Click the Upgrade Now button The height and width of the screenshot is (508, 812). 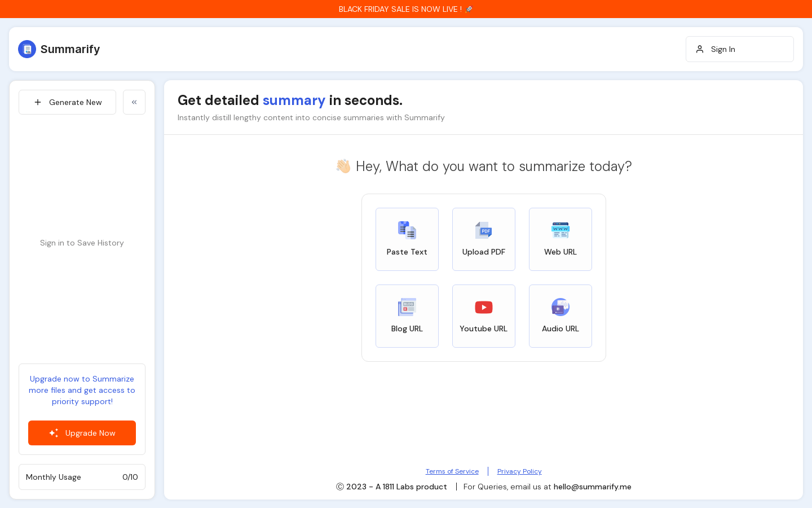pyautogui.click(x=82, y=433)
